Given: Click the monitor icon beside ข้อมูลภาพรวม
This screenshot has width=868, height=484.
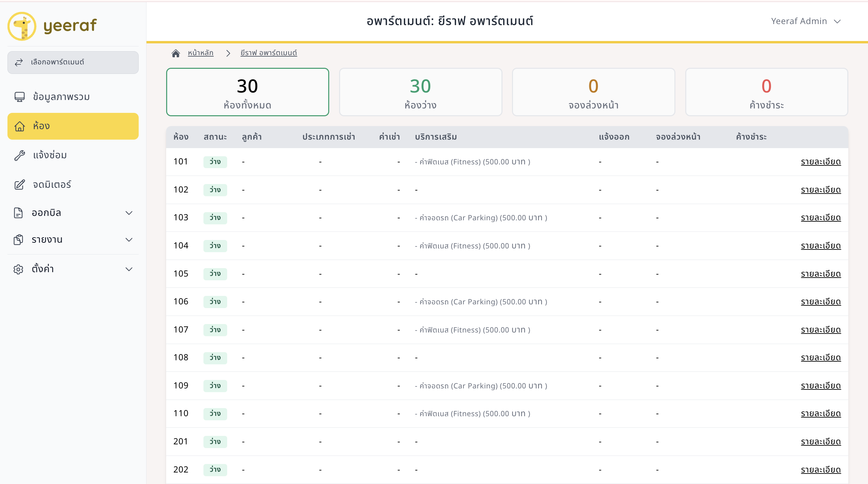Looking at the screenshot, I should point(20,97).
